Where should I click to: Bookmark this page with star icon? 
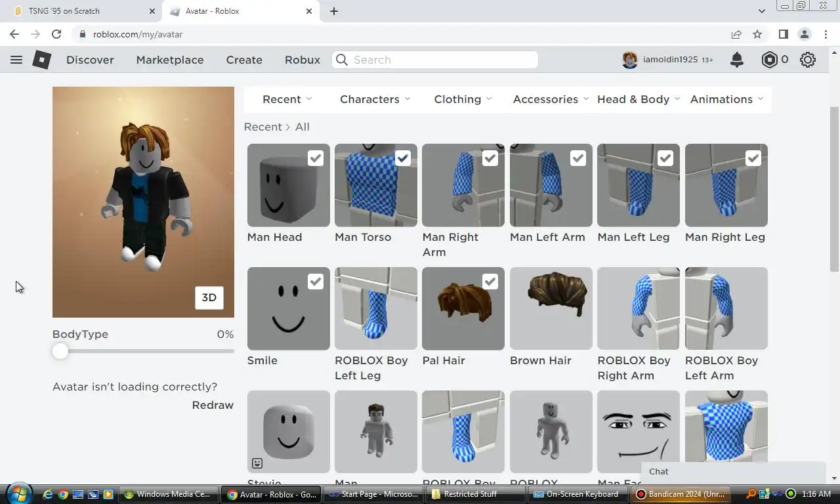coord(757,34)
